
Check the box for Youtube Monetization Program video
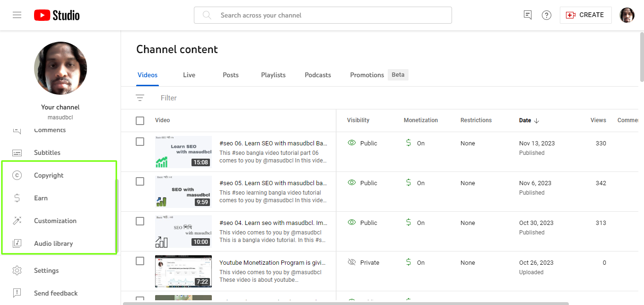[x=140, y=261]
